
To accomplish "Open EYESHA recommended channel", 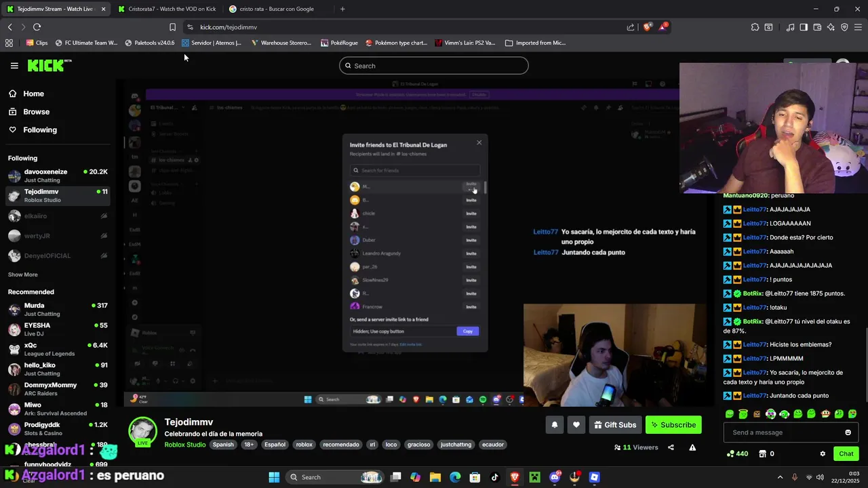I will point(58,329).
